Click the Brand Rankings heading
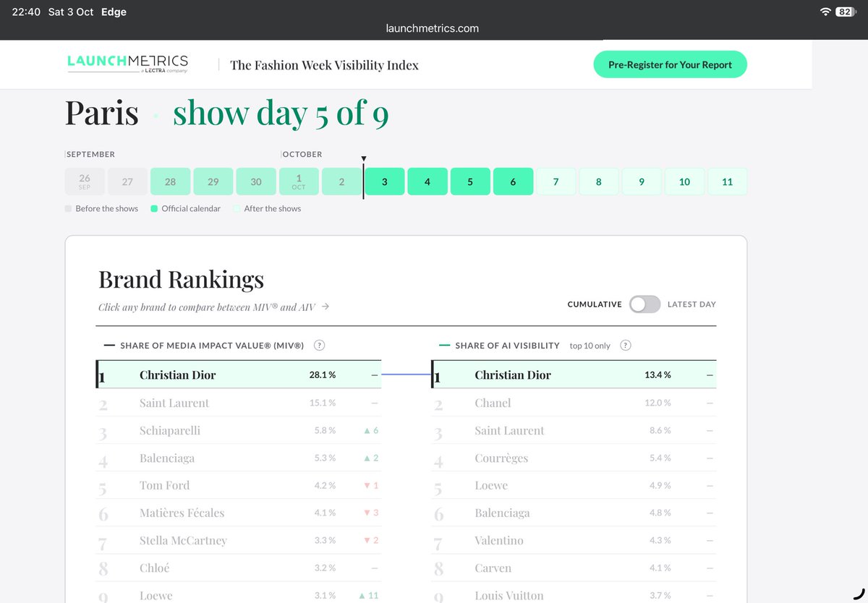This screenshot has width=868, height=603. tap(181, 279)
